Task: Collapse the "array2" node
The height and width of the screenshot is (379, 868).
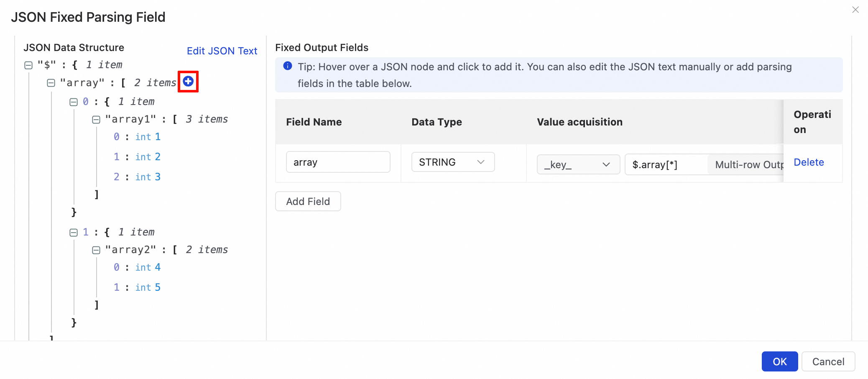Action: point(96,250)
